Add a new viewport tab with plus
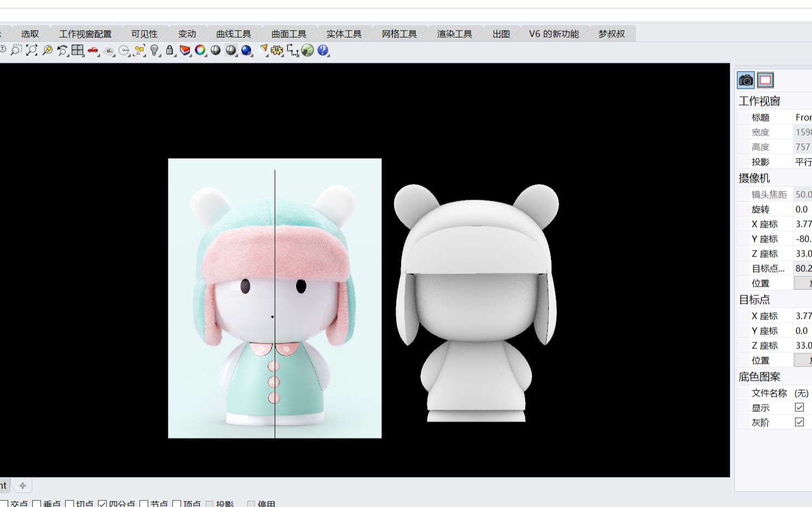 click(x=22, y=485)
